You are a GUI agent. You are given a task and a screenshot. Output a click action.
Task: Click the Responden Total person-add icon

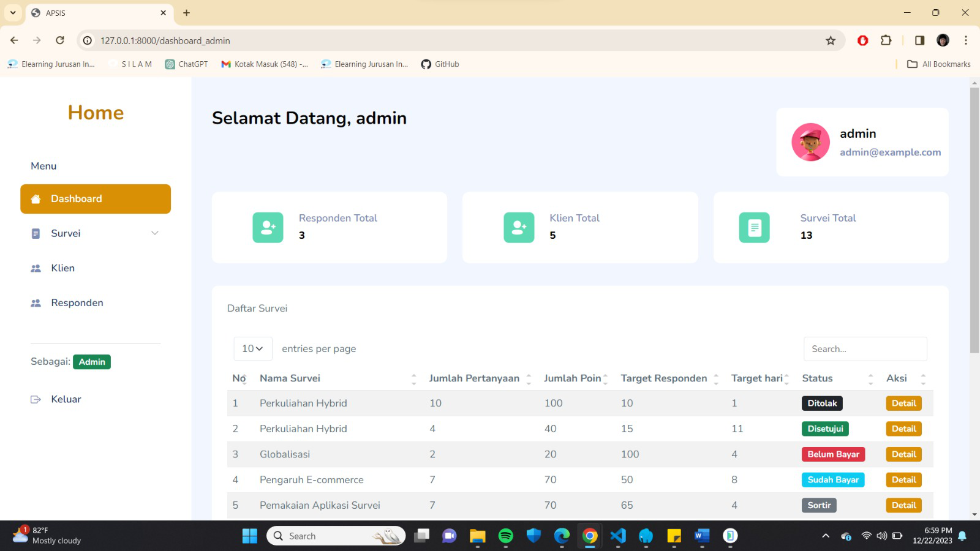[268, 227]
